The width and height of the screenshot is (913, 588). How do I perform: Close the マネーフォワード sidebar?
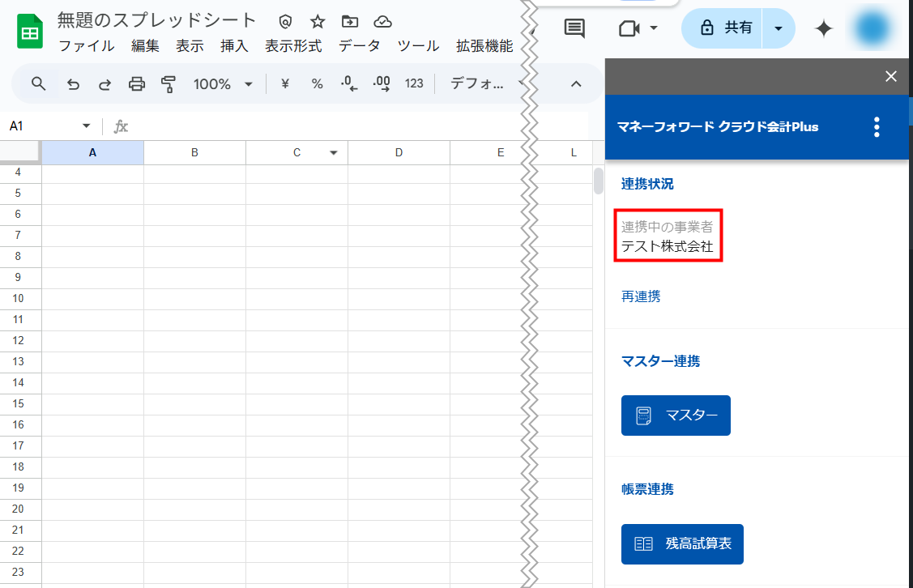coord(891,76)
